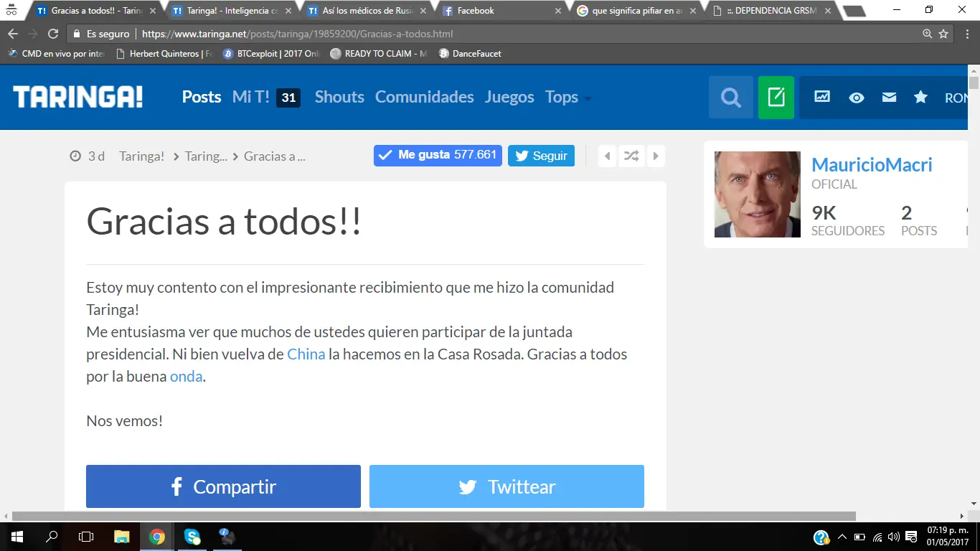Open the Posts nav item
Viewport: 980px width, 551px height.
pos(202,97)
